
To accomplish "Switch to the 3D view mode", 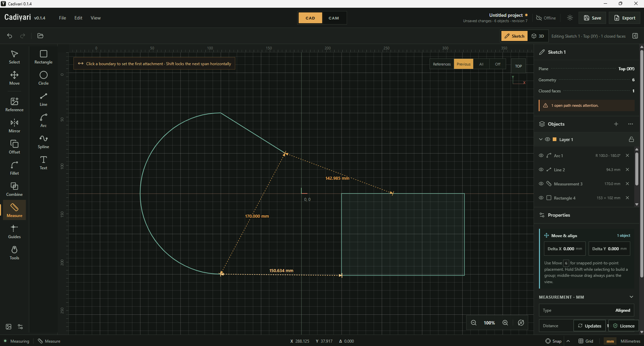I will coord(538,36).
